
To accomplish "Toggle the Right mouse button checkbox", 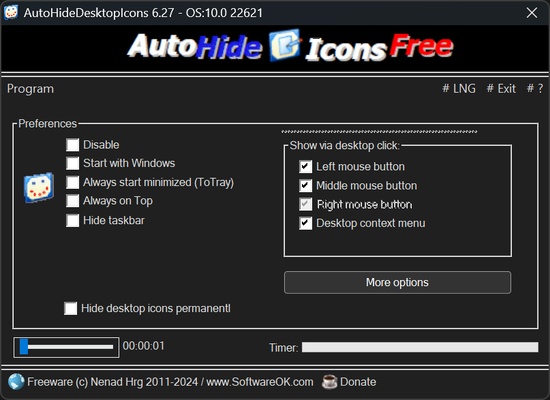I will click(x=306, y=204).
